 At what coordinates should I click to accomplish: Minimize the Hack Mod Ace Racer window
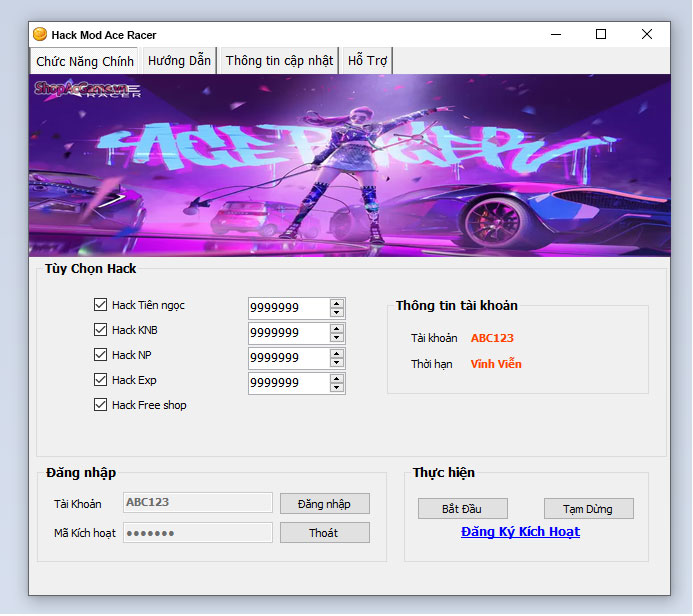(556, 34)
